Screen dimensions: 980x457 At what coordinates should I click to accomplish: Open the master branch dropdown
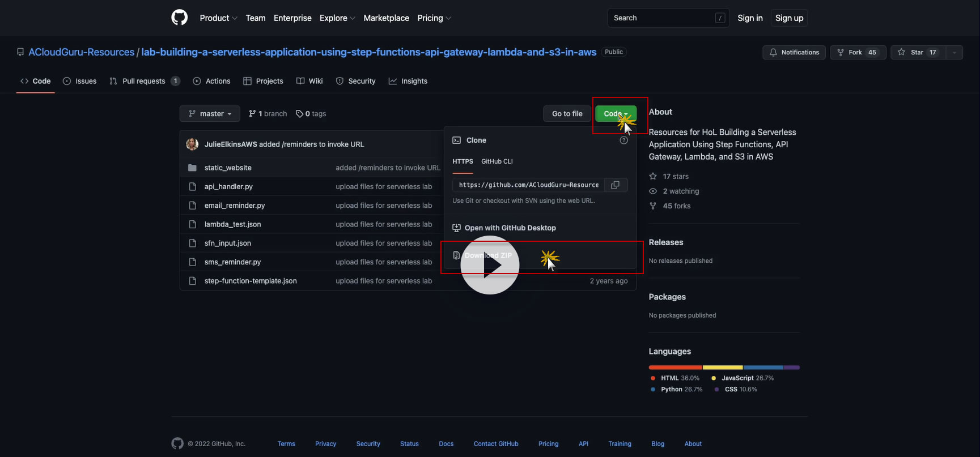tap(210, 114)
